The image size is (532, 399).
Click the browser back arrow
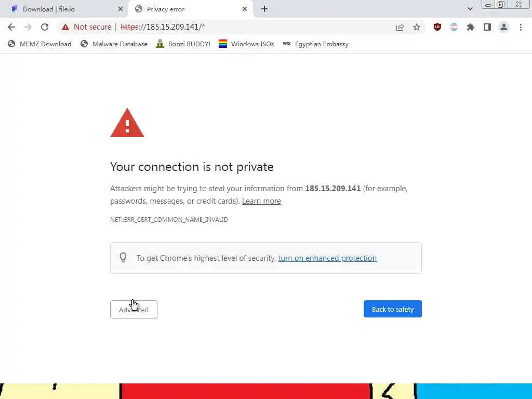pos(11,27)
